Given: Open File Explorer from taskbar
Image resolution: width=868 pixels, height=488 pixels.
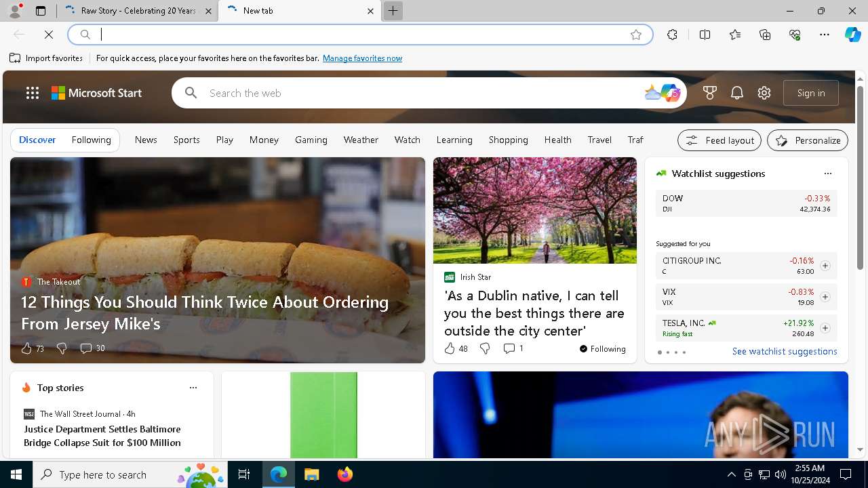Looking at the screenshot, I should (311, 474).
